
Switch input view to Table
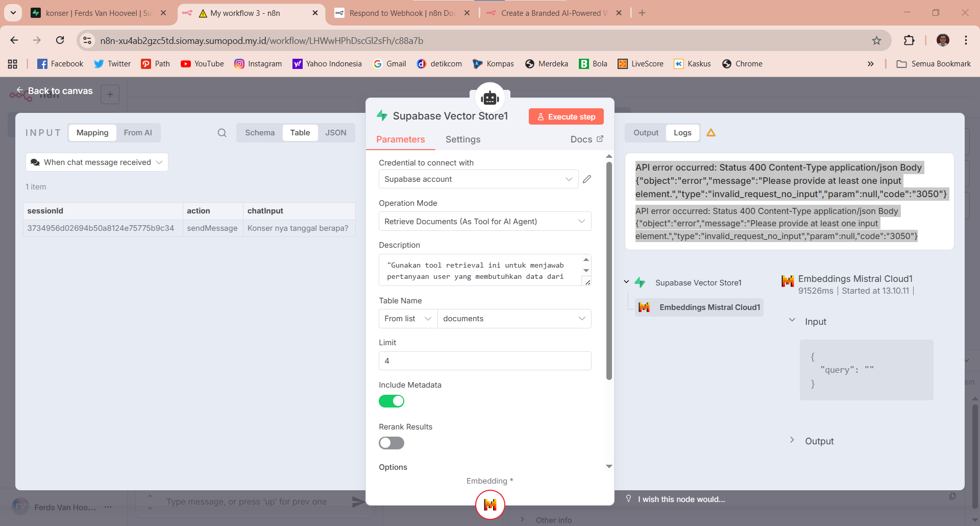pyautogui.click(x=300, y=133)
